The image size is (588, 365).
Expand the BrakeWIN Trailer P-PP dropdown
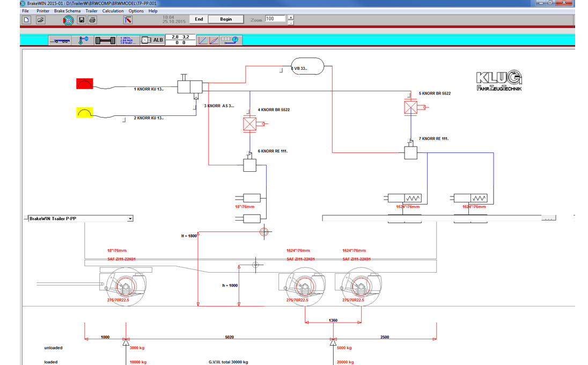[130, 218]
